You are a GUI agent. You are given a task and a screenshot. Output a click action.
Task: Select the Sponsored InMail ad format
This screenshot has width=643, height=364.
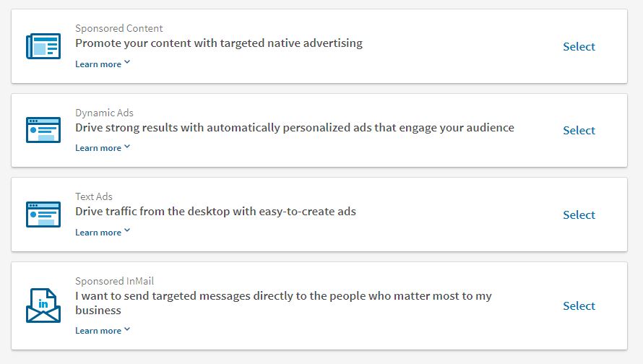click(579, 305)
